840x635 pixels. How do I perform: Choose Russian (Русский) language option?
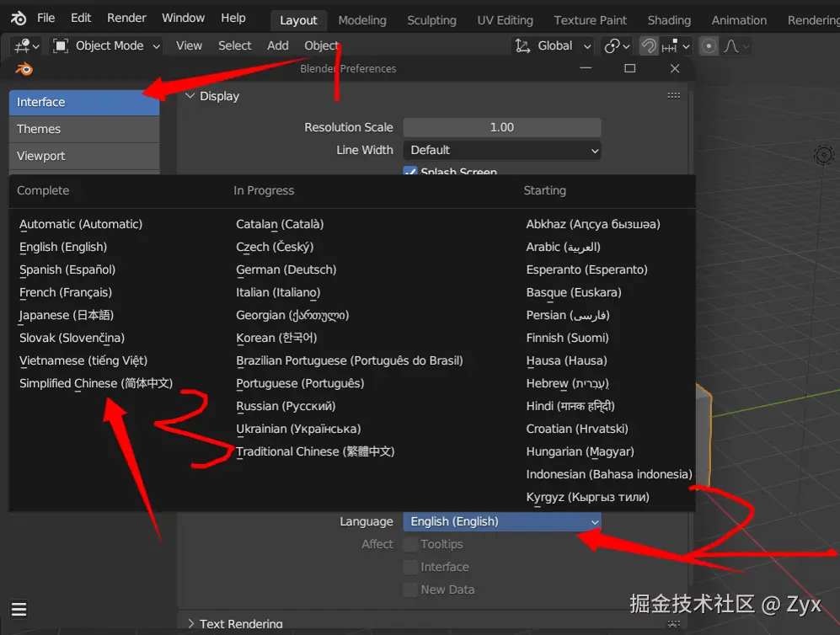[x=286, y=406]
